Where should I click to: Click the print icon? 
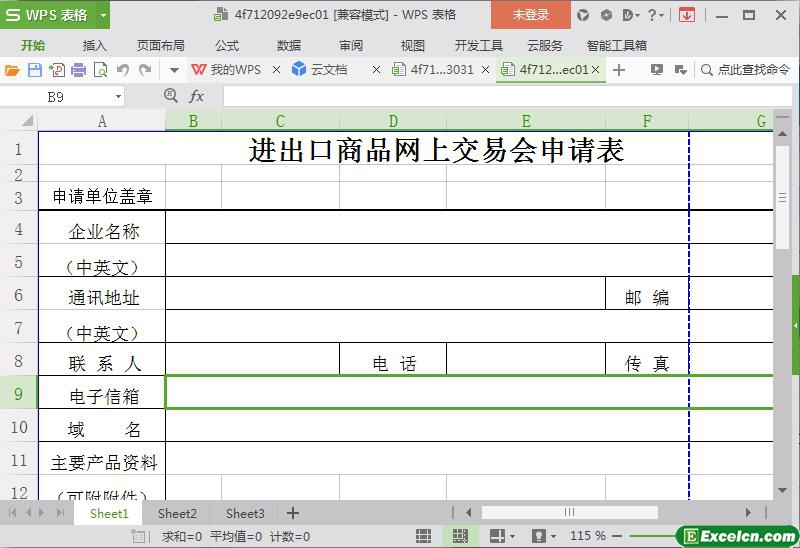coord(78,70)
